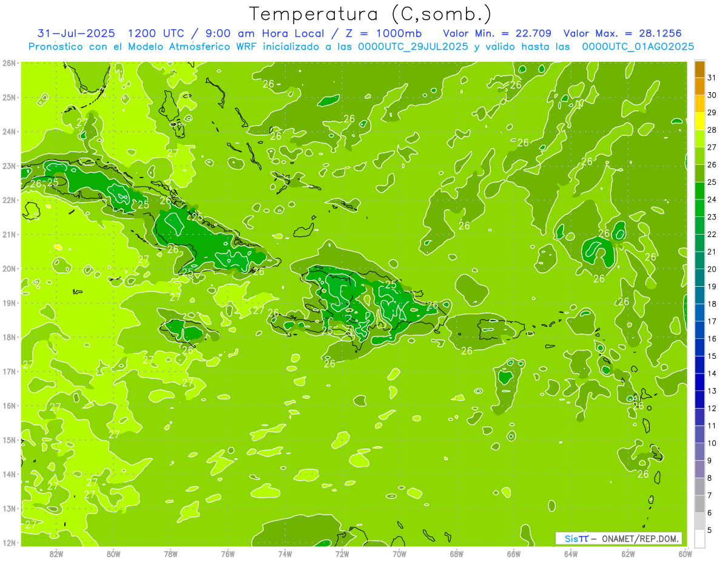Screen dimensions: 728x562
Task: Pick the gray colorbar swatch between 6 and 7
Action: click(x=699, y=504)
